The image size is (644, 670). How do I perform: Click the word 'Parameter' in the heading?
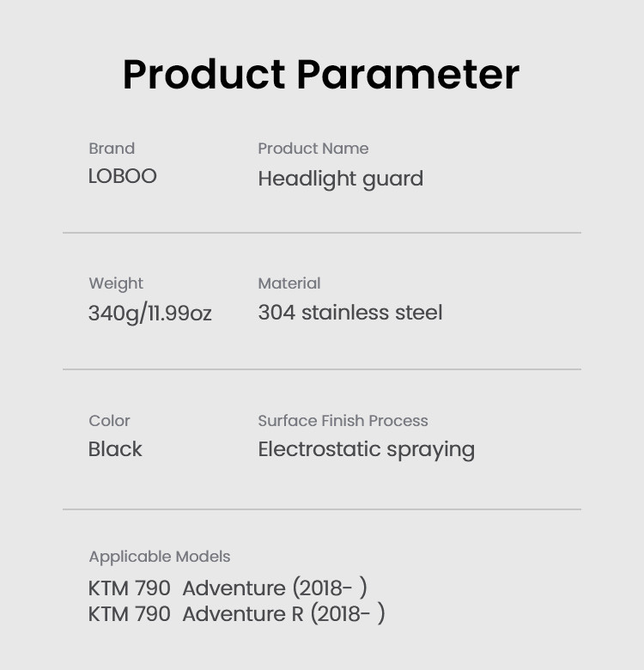(x=408, y=75)
